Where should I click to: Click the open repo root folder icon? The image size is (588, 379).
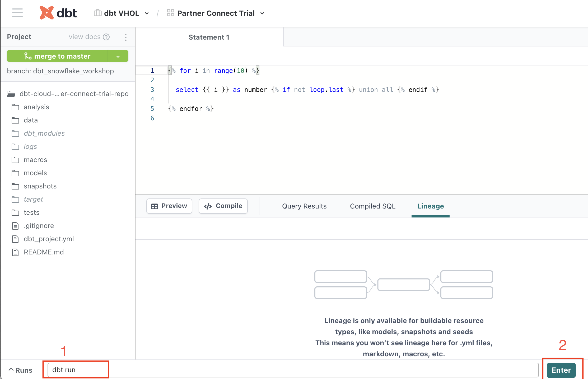(x=11, y=94)
